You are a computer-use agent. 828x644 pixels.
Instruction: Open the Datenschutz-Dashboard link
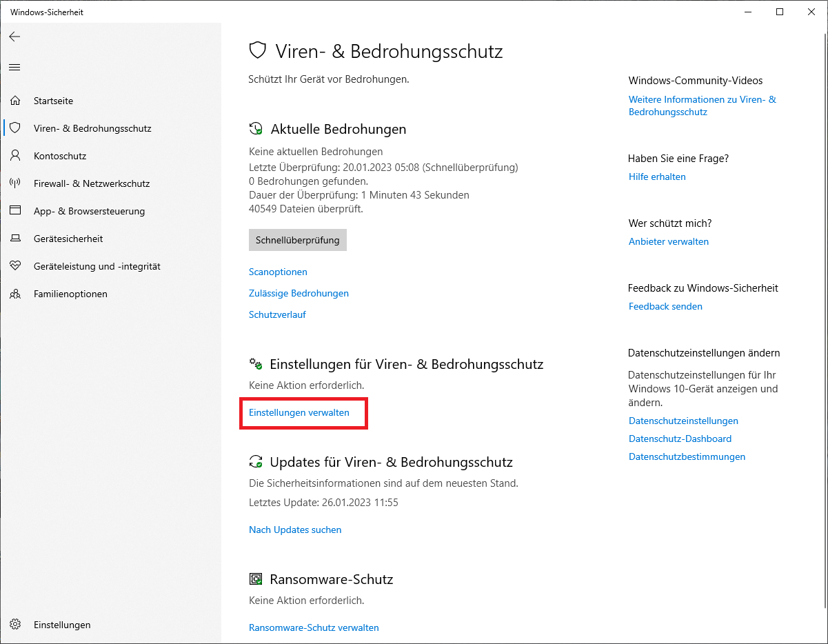[680, 439]
